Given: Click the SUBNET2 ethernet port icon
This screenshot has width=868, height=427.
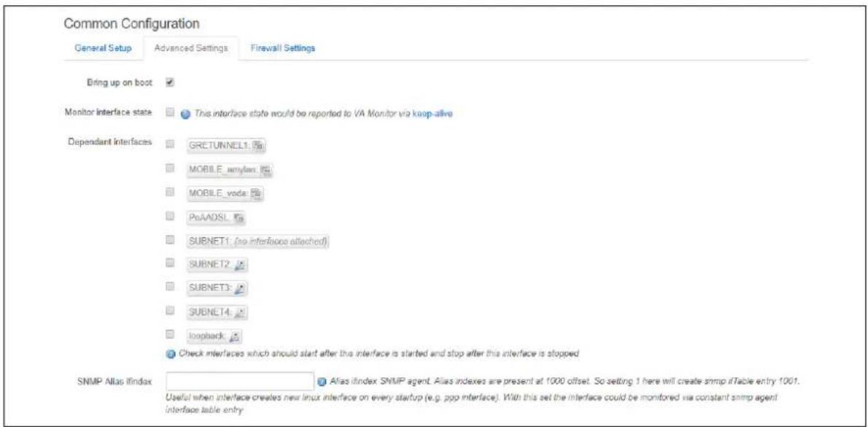Looking at the screenshot, I should [239, 266].
